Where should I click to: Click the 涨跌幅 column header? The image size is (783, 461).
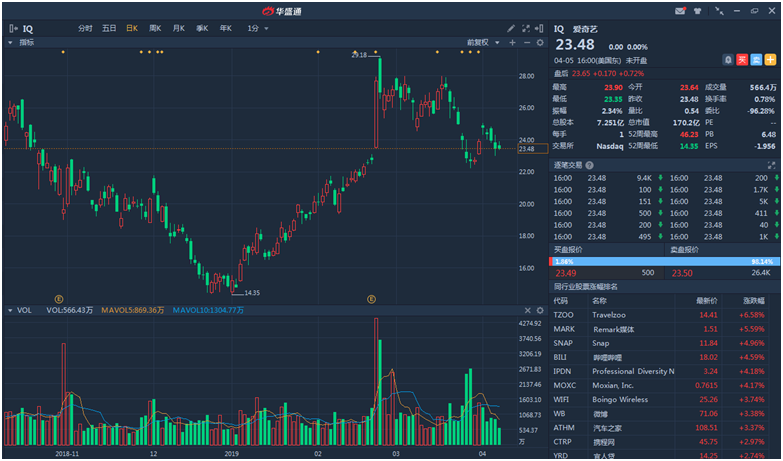click(752, 300)
